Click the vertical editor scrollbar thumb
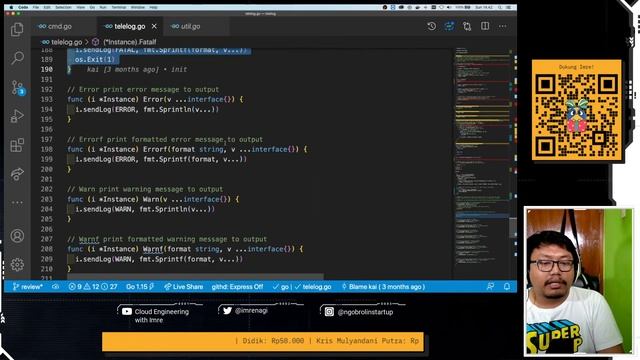Screen dimensions: 640x360 click(x=513, y=227)
